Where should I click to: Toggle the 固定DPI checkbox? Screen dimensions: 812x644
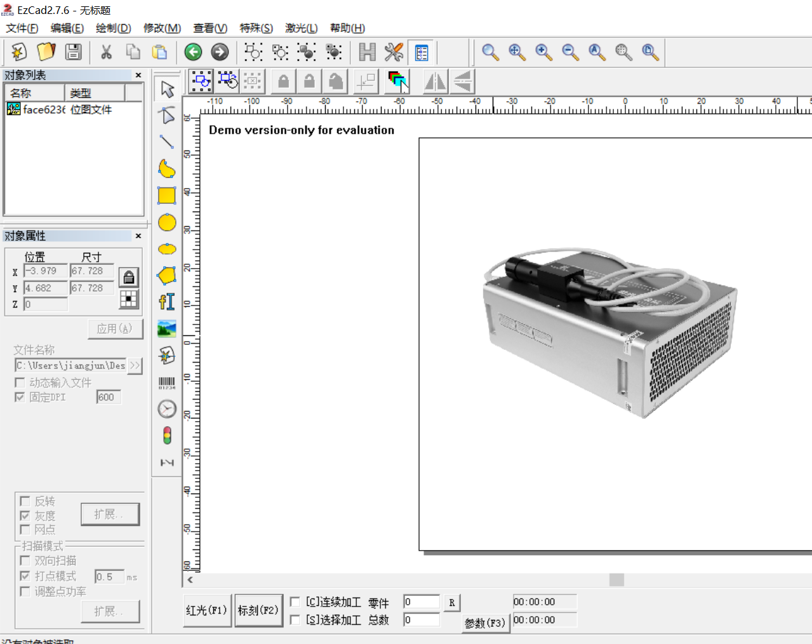point(20,397)
